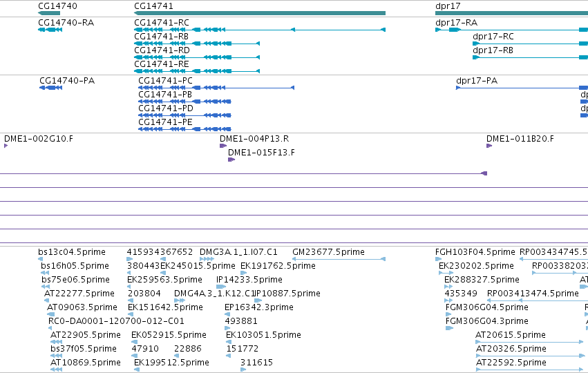The image size is (588, 373).
Task: Select the CG14740 gene bar
Action: point(49,13)
